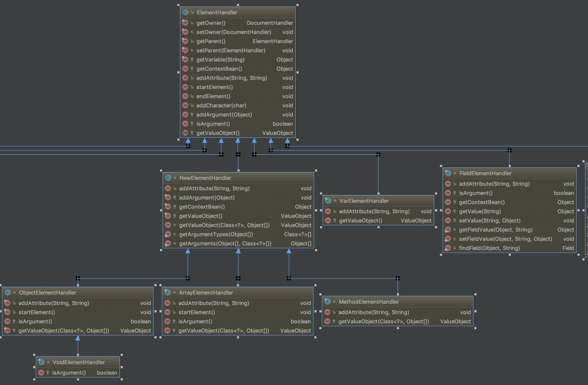Select isArgument() in ElementHandler

click(x=213, y=124)
